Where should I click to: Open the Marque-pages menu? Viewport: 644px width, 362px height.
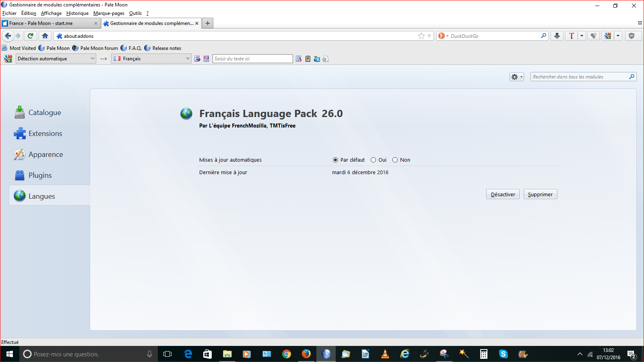tap(109, 13)
